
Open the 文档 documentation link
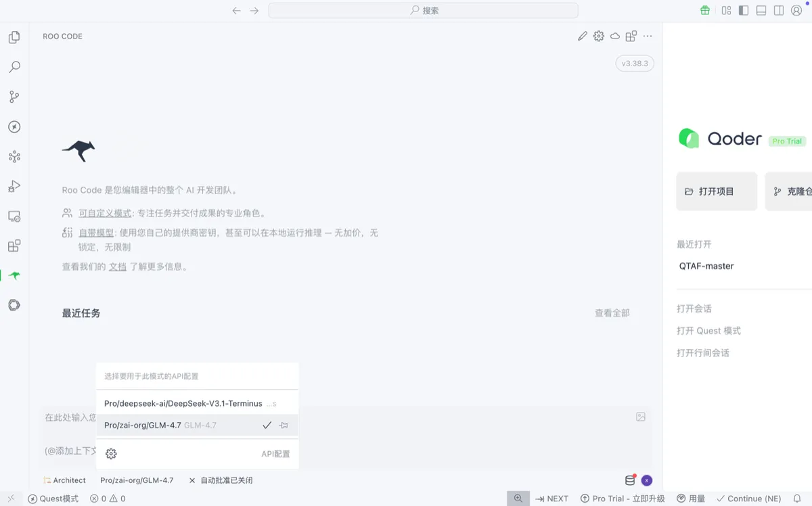pyautogui.click(x=118, y=267)
